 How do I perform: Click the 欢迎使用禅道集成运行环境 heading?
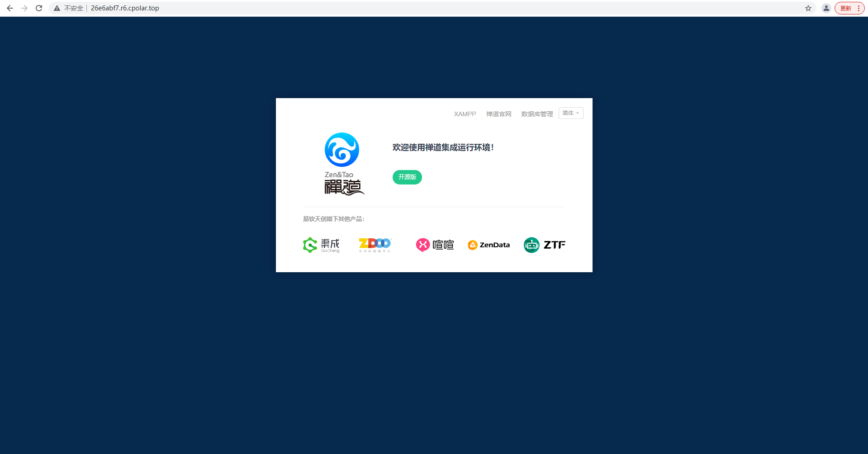click(443, 147)
